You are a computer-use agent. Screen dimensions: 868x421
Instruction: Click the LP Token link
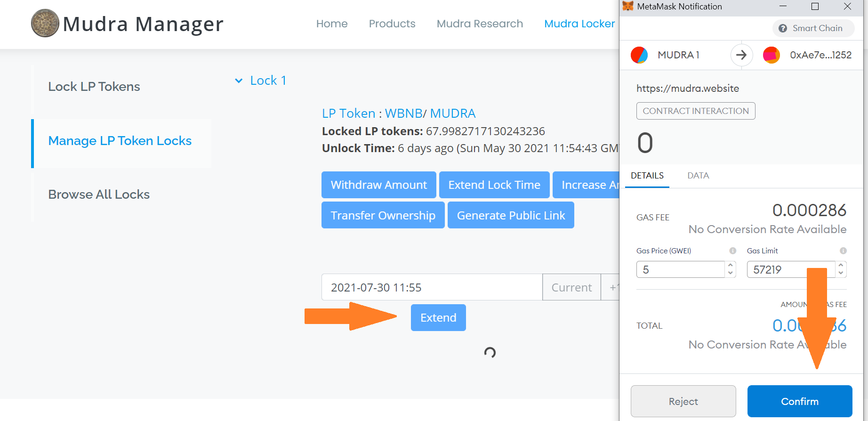click(x=348, y=113)
